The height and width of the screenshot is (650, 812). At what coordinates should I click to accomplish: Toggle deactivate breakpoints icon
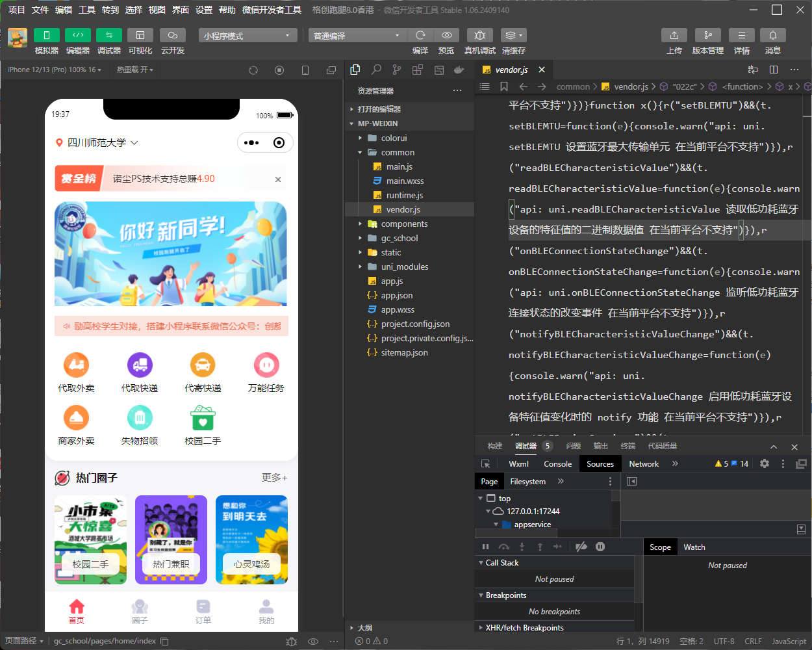coord(581,547)
